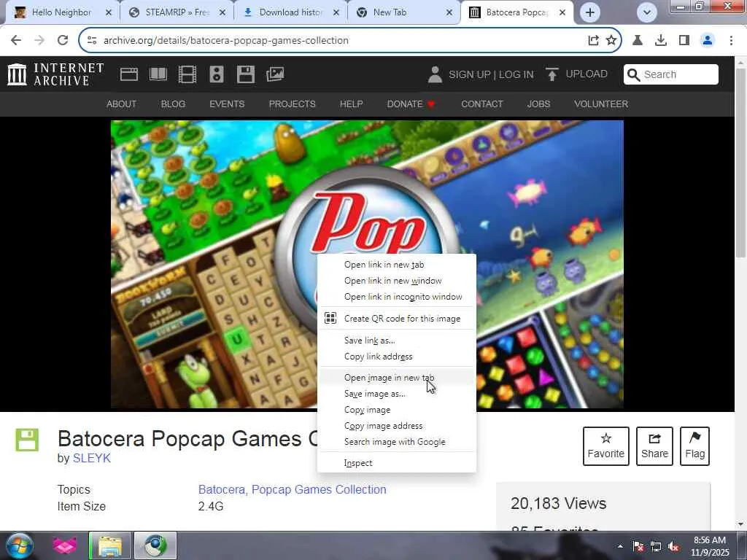
Task: Click the user avatar icon beside Sign Up
Action: [x=435, y=74]
